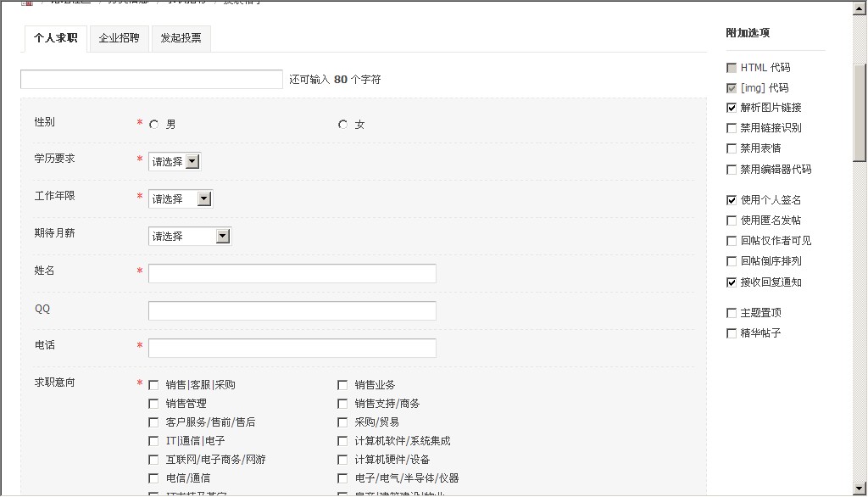Image resolution: width=868 pixels, height=497 pixels.
Task: Open the 工作年限 dropdown
Action: click(x=181, y=199)
